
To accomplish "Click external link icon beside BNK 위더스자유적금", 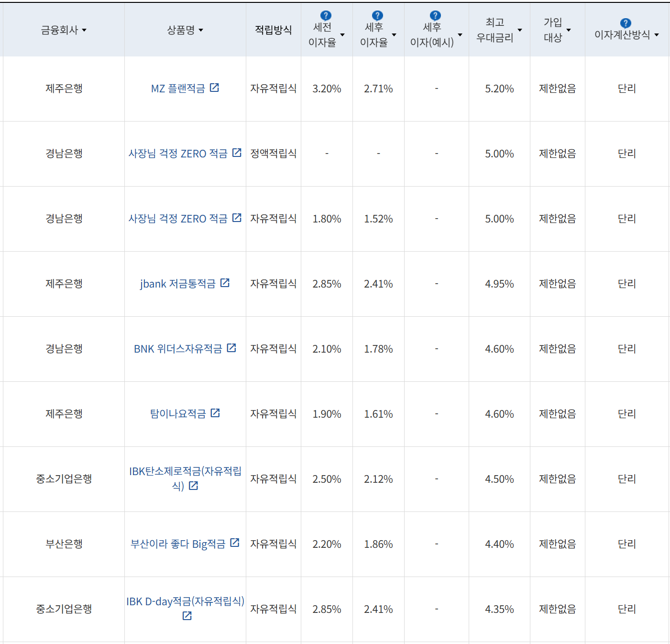I will 233,348.
